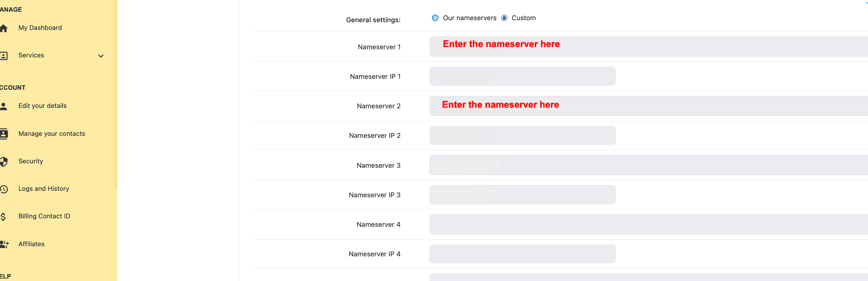This screenshot has height=281, width=868.
Task: Click the home icon beside My Dashboard
Action: pyautogui.click(x=4, y=28)
